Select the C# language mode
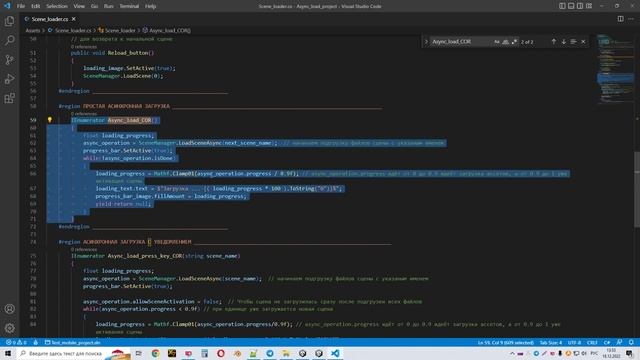Image resolution: width=640 pixels, height=360 pixels. (607, 342)
